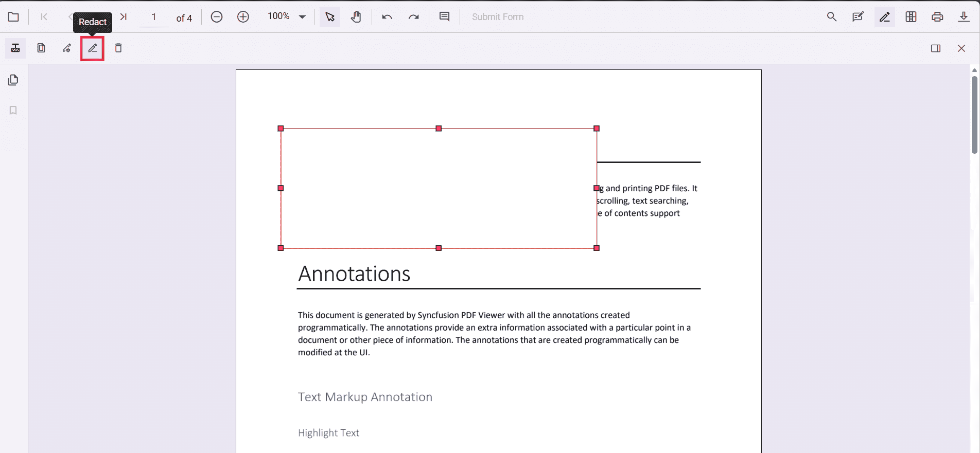Select the Mark for Redaction tool

(15, 48)
